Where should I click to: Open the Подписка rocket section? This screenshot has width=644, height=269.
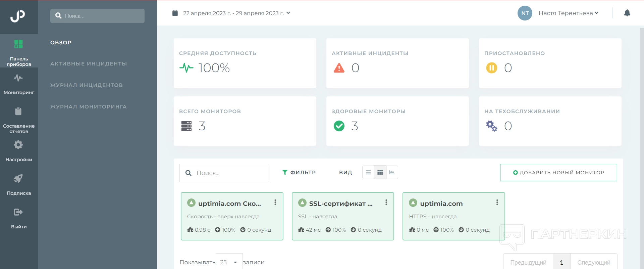[19, 185]
